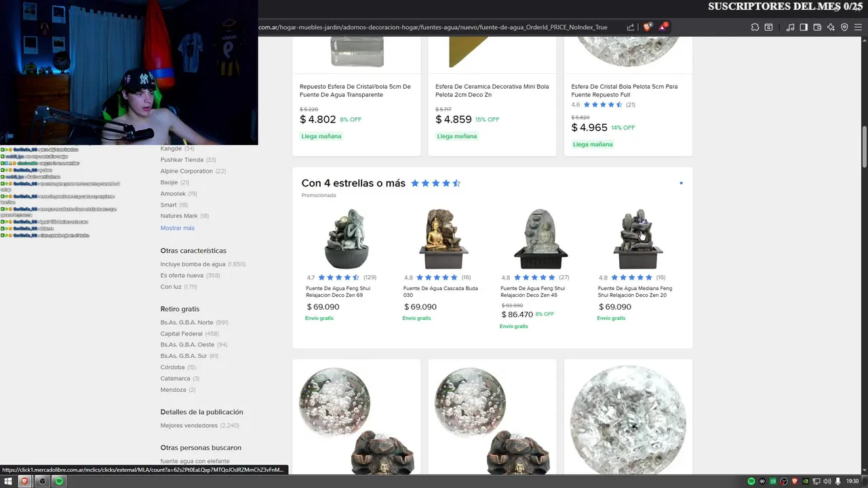Open Fuente Cascada Buda 030 thumbnail
This screenshot has width=868, height=488.
click(x=443, y=239)
